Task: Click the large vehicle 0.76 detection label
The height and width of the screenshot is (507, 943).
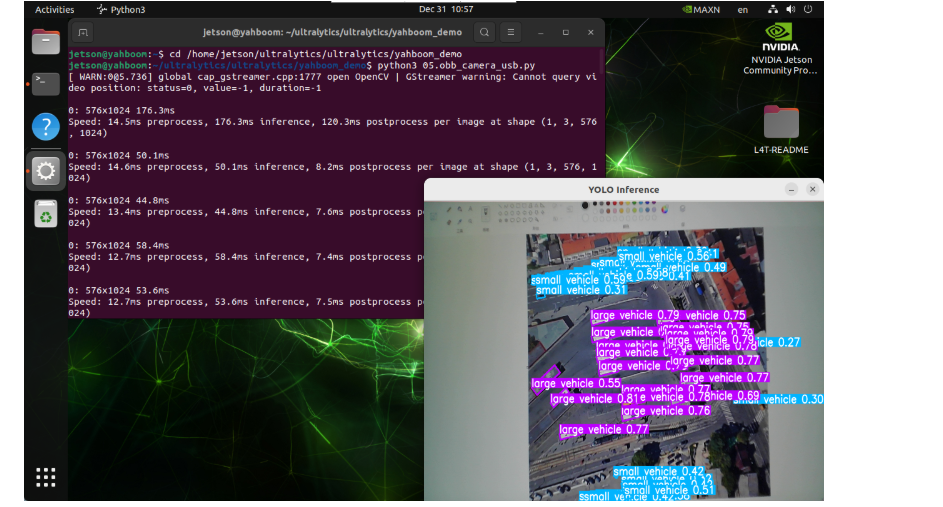Action: click(665, 411)
